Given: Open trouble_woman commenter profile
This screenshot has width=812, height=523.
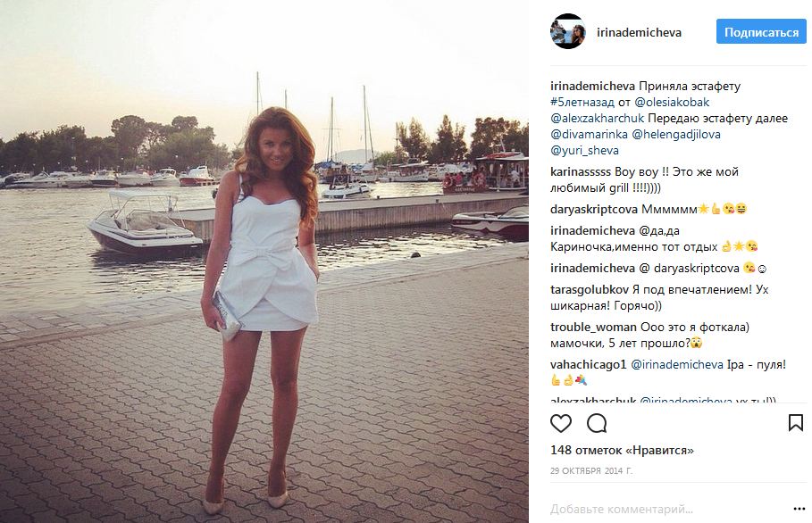Looking at the screenshot, I should click(x=593, y=327).
